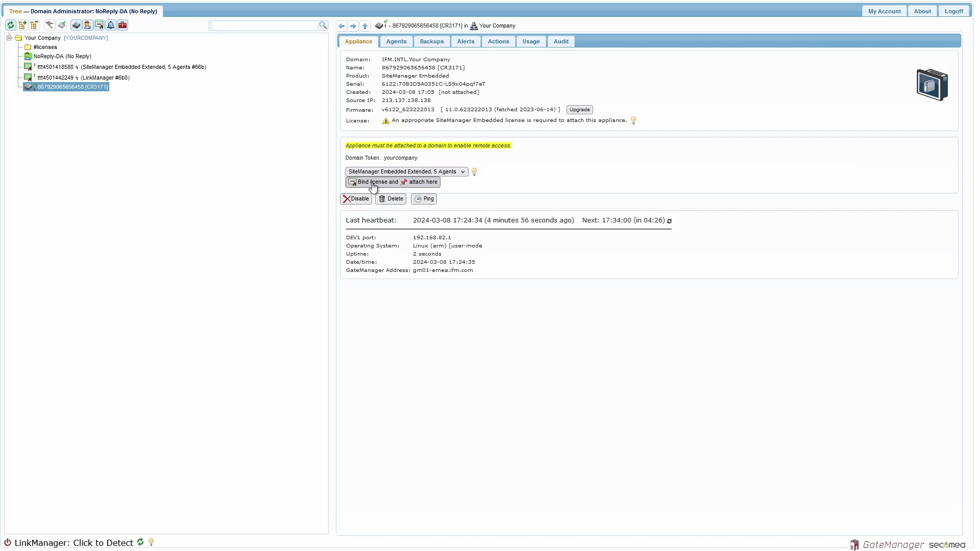
Task: Toggle the licenses filter icon in toolbar
Action: click(99, 25)
